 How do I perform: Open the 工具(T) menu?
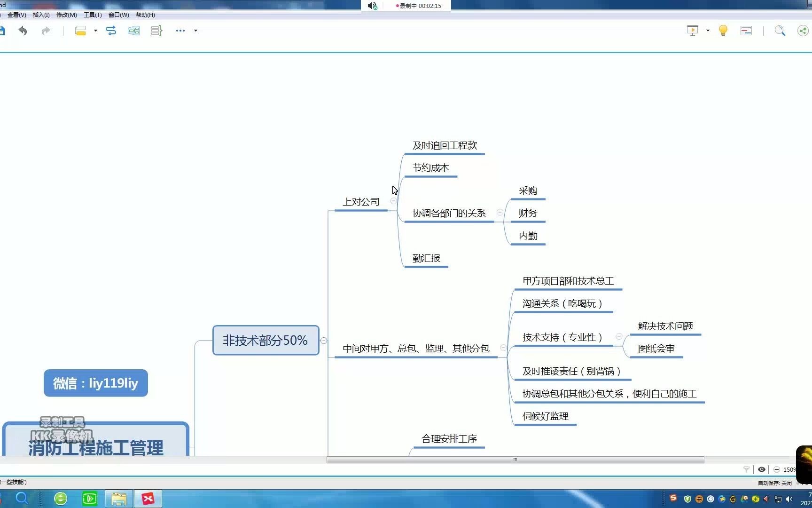click(93, 15)
